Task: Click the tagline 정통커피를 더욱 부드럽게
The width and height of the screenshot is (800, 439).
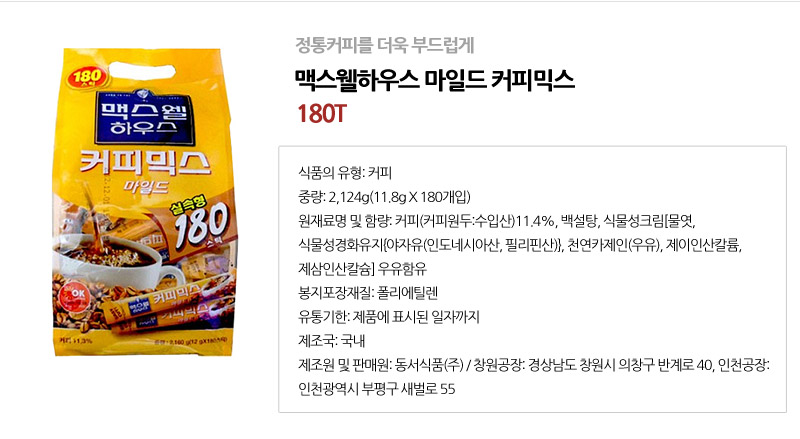Action: (385, 45)
